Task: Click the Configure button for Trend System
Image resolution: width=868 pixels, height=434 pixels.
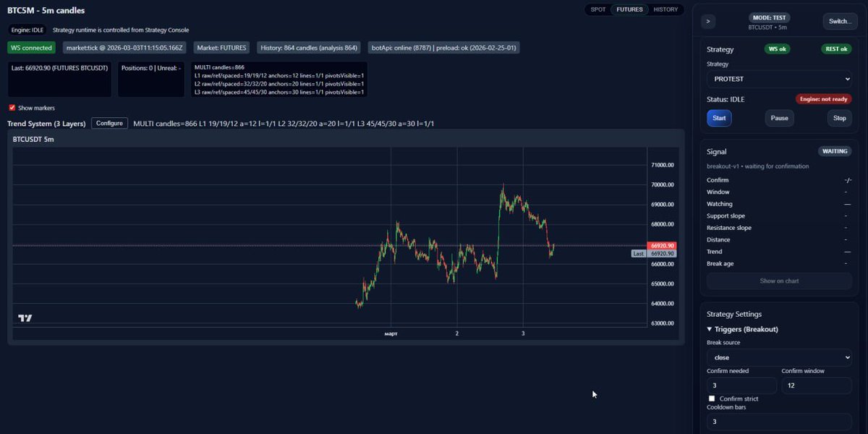Action: tap(109, 124)
